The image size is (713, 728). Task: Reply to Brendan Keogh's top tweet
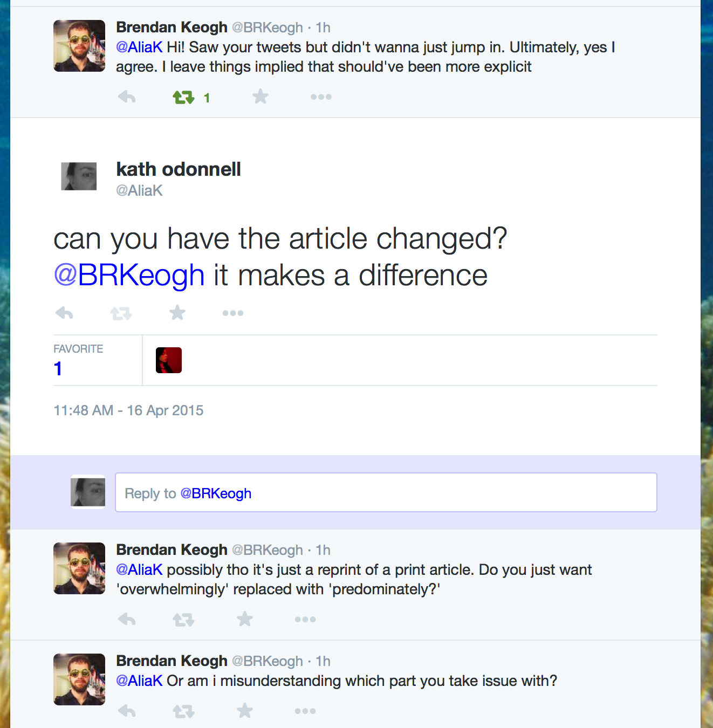(127, 97)
